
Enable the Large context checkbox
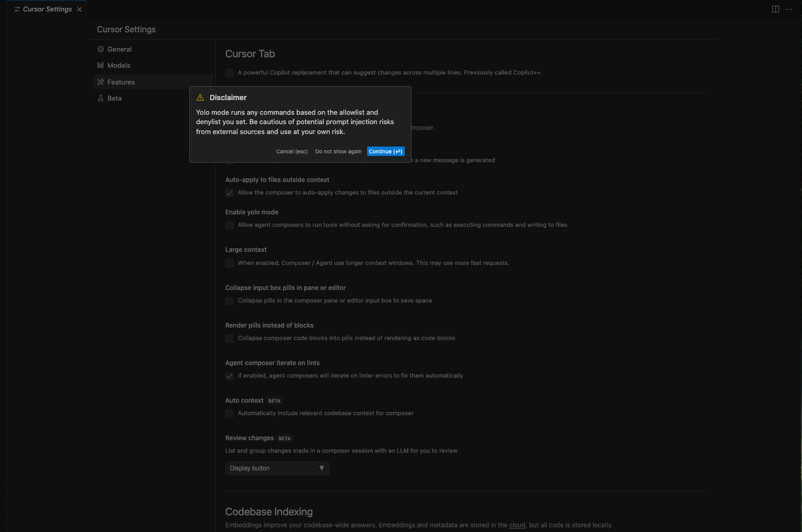[x=229, y=263]
